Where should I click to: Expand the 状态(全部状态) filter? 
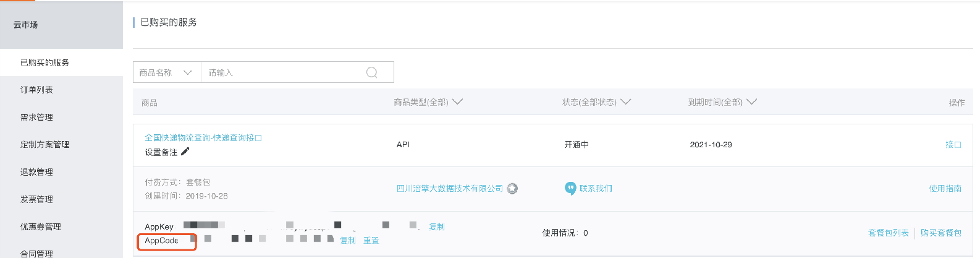click(x=596, y=102)
